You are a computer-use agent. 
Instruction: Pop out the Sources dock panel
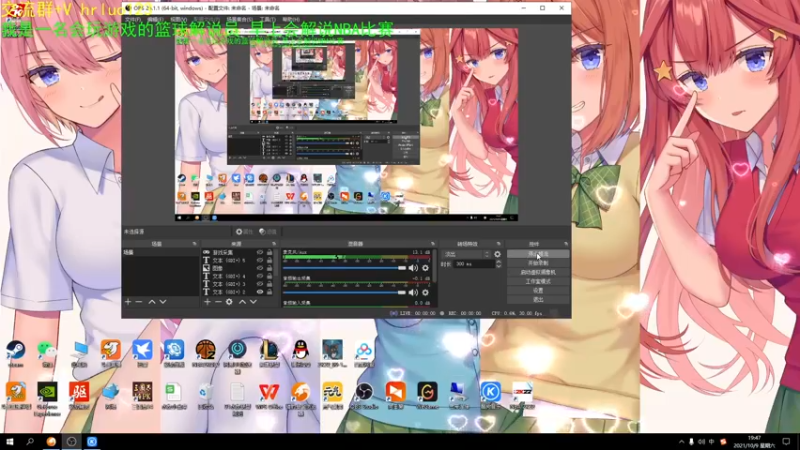point(274,244)
